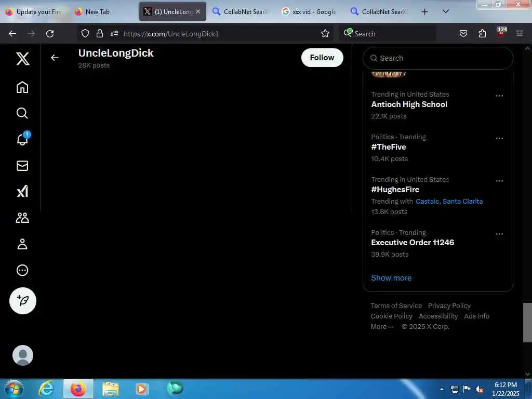Viewport: 532px width, 399px height.
Task: Open the Cookie Policy link
Action: click(x=391, y=316)
